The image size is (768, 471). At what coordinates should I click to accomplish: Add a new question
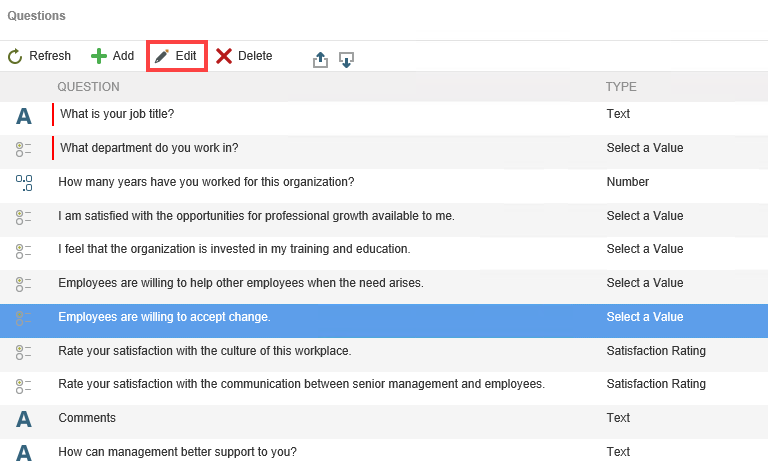coord(112,56)
